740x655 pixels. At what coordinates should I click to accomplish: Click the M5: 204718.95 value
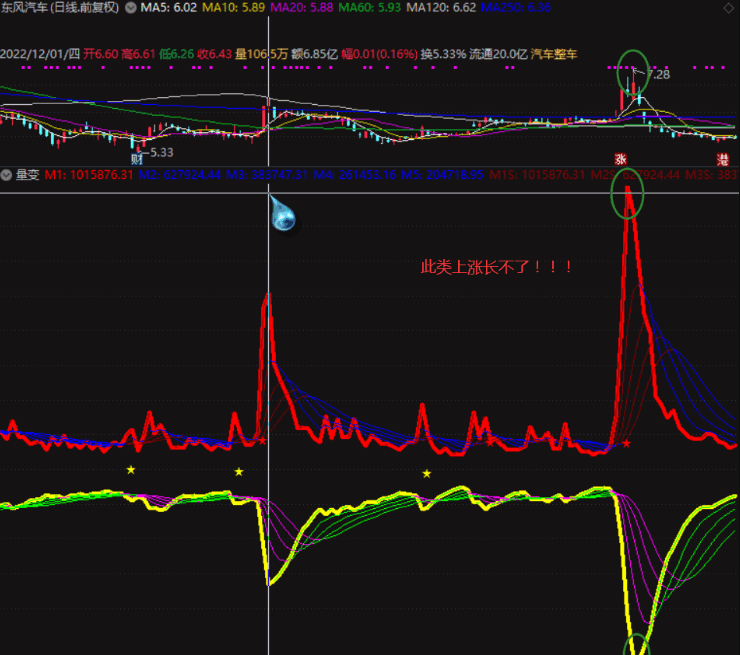(x=442, y=175)
